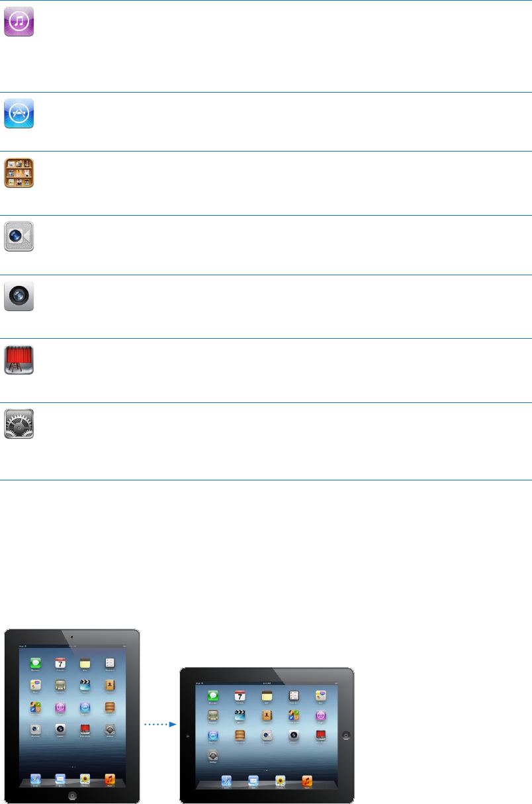The height and width of the screenshot is (804, 532).
Task: Open Safari in the portrait iPad dock
Action: (36, 780)
